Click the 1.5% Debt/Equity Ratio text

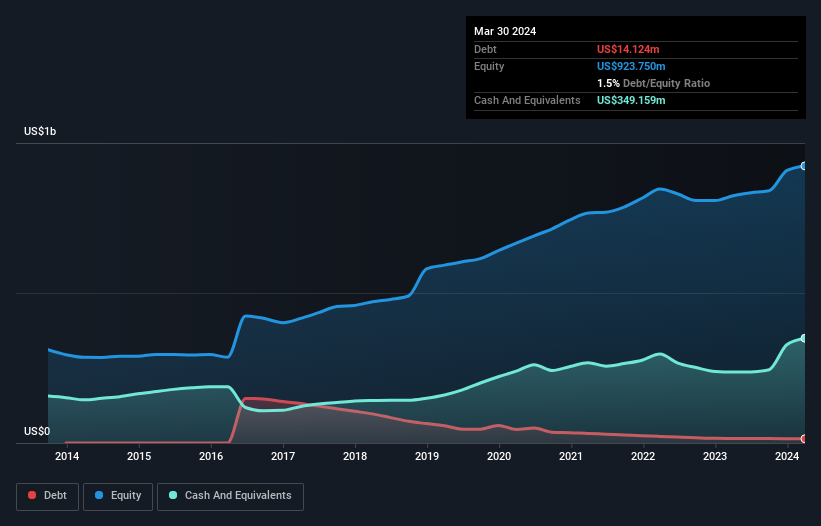coord(653,83)
